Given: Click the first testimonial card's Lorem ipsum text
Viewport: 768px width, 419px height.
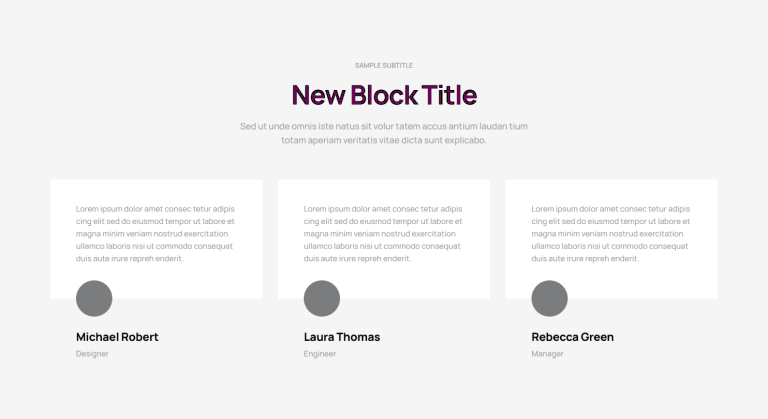Looking at the screenshot, I should [155, 234].
